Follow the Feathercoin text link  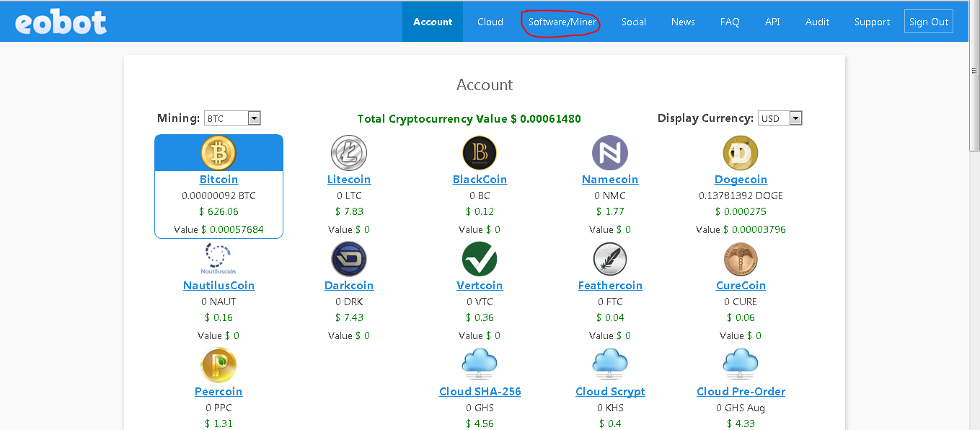(x=610, y=285)
